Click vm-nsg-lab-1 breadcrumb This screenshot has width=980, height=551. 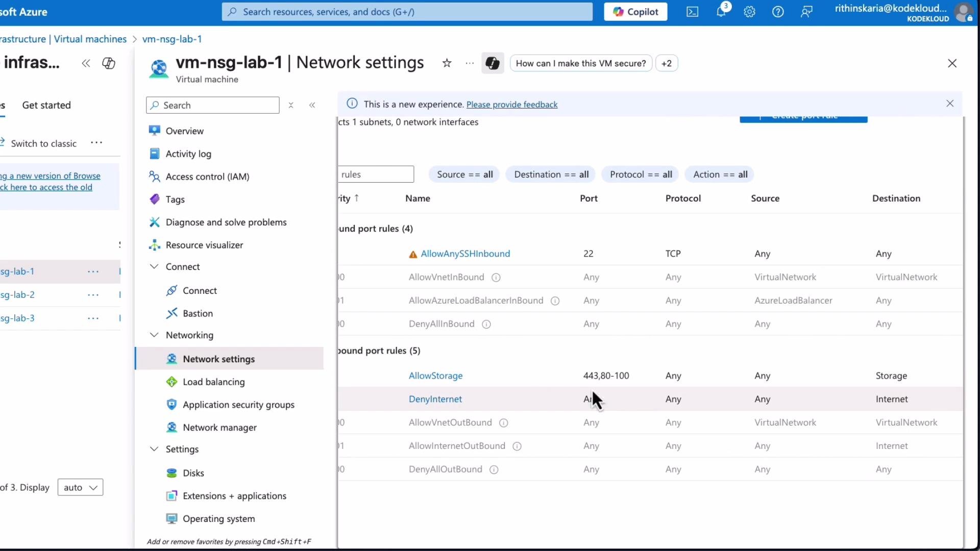(x=172, y=39)
